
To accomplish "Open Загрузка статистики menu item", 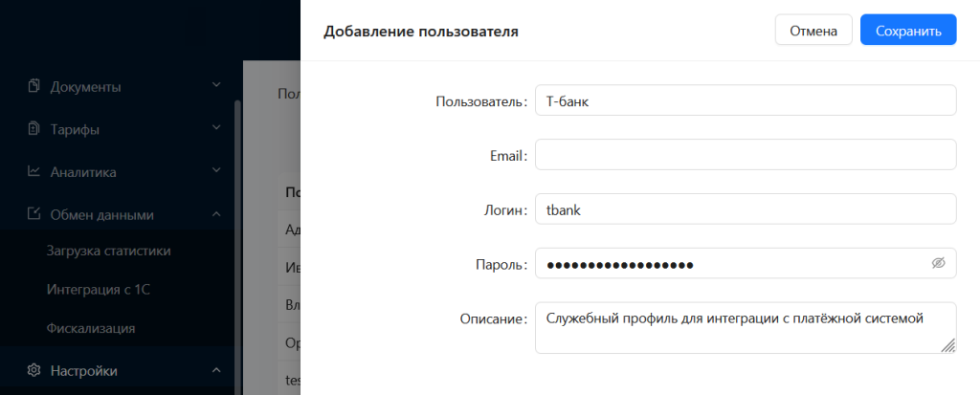I will click(x=109, y=252).
